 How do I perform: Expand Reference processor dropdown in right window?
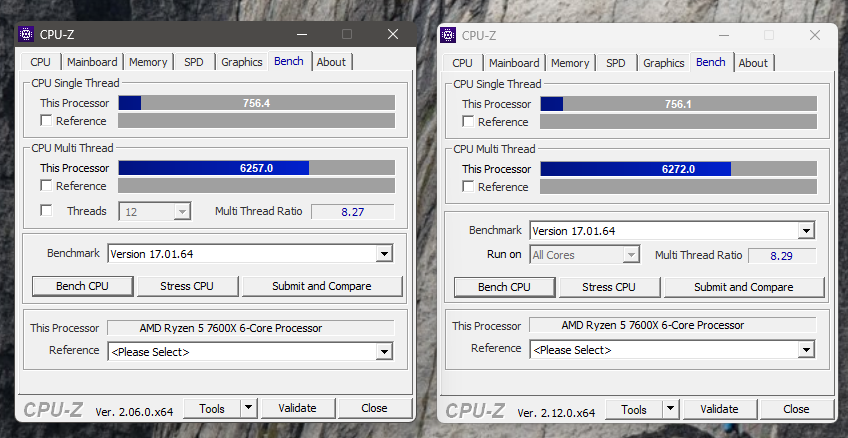[806, 349]
